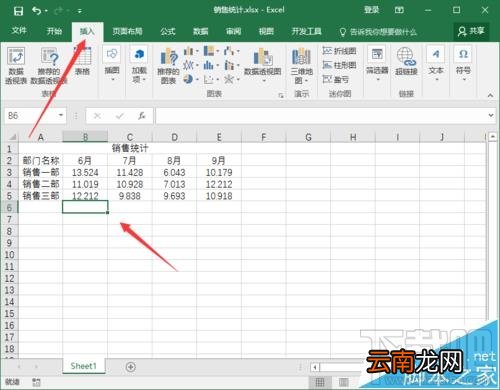This screenshot has height=390, width=500.
Task: Click inside the Name Box showing B6
Action: pos(30,116)
